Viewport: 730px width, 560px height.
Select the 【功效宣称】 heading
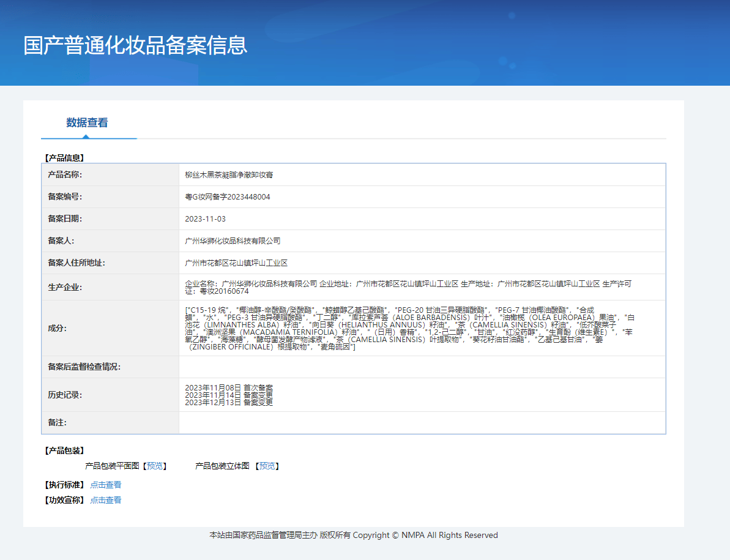(x=64, y=500)
